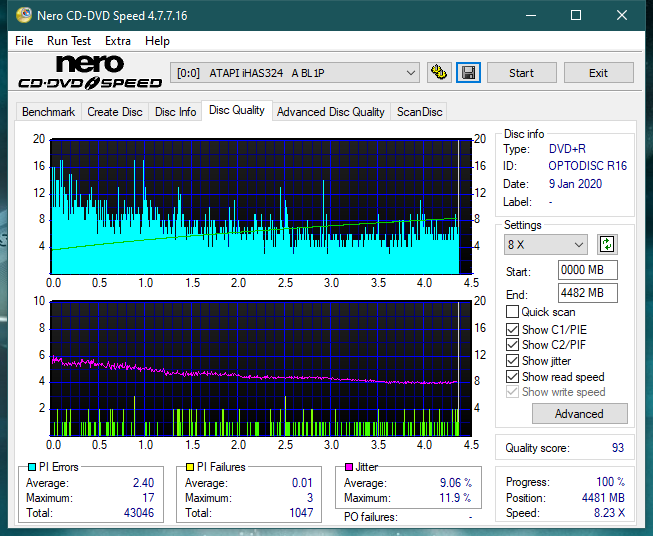Click the save floppy disk icon
Screen dimensions: 653x536
tap(468, 73)
